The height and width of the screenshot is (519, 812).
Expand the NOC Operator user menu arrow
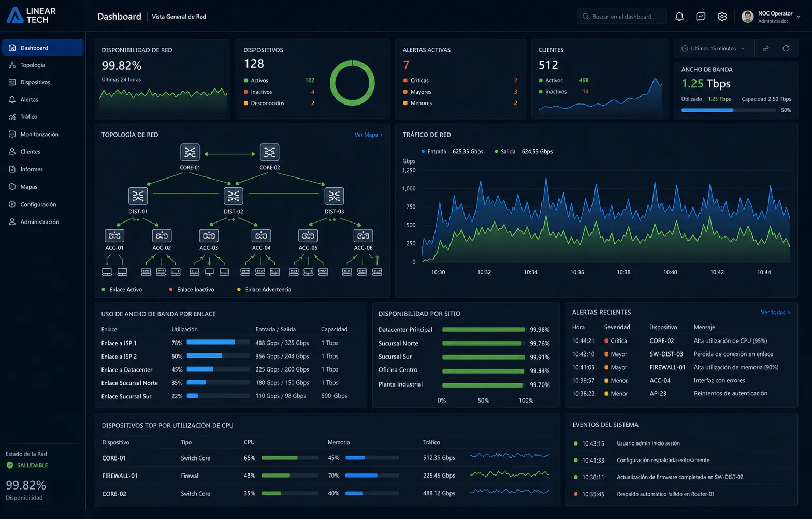tap(799, 17)
